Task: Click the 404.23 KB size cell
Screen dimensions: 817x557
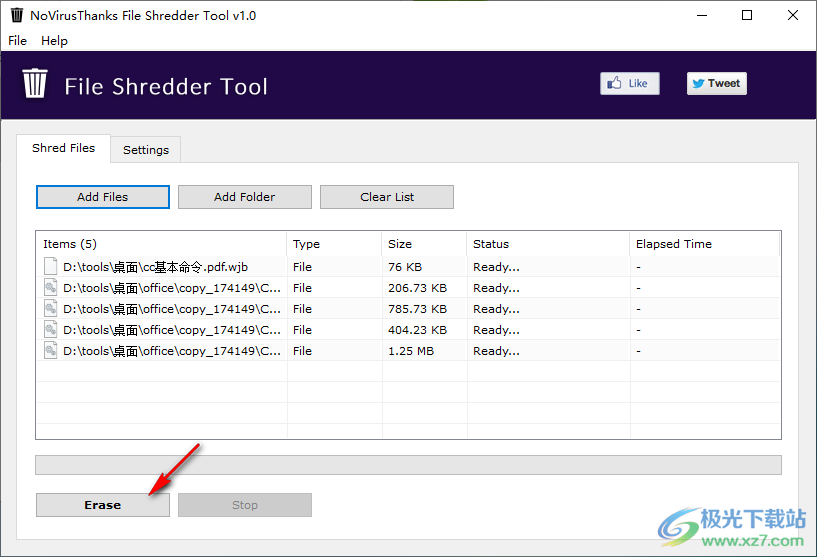Action: pyautogui.click(x=417, y=330)
